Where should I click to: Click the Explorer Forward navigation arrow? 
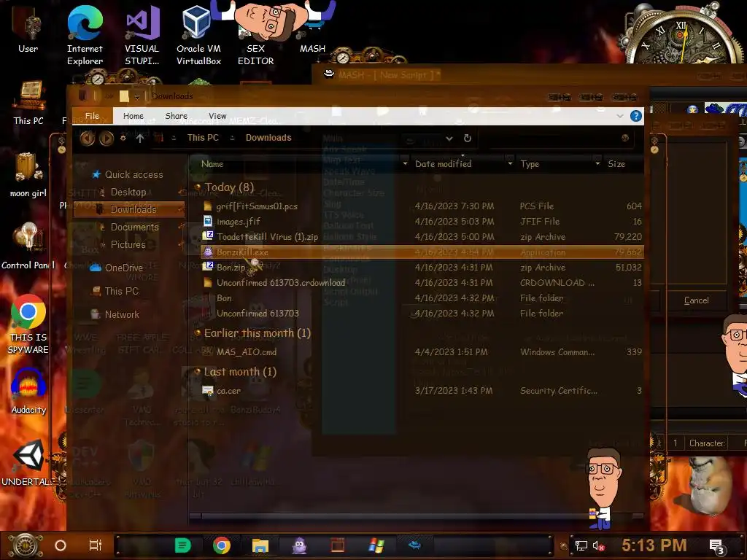pyautogui.click(x=107, y=138)
